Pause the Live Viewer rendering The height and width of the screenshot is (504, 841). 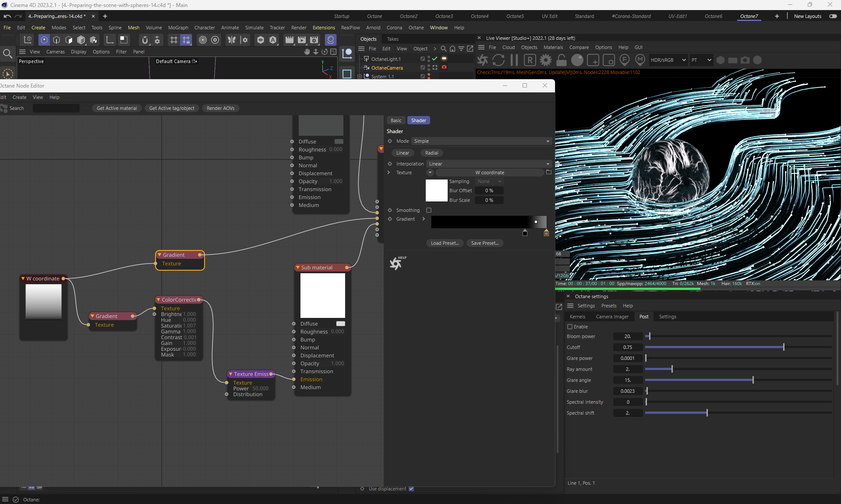(x=514, y=60)
